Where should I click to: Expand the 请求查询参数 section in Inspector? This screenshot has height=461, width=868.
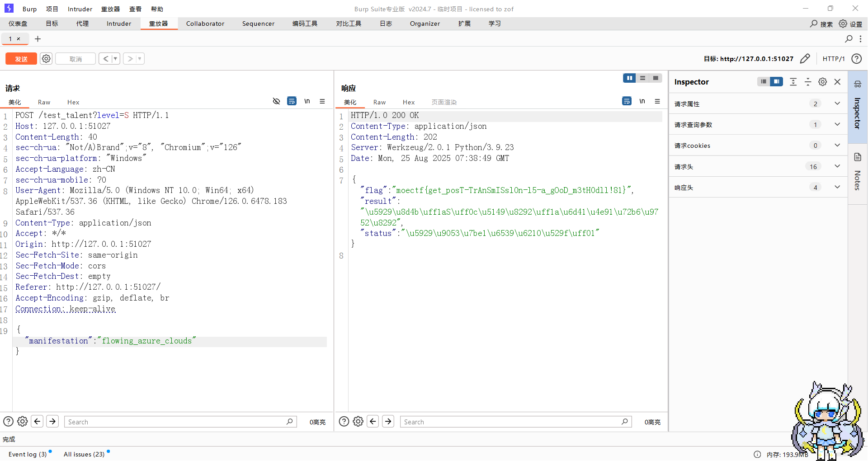click(x=837, y=124)
